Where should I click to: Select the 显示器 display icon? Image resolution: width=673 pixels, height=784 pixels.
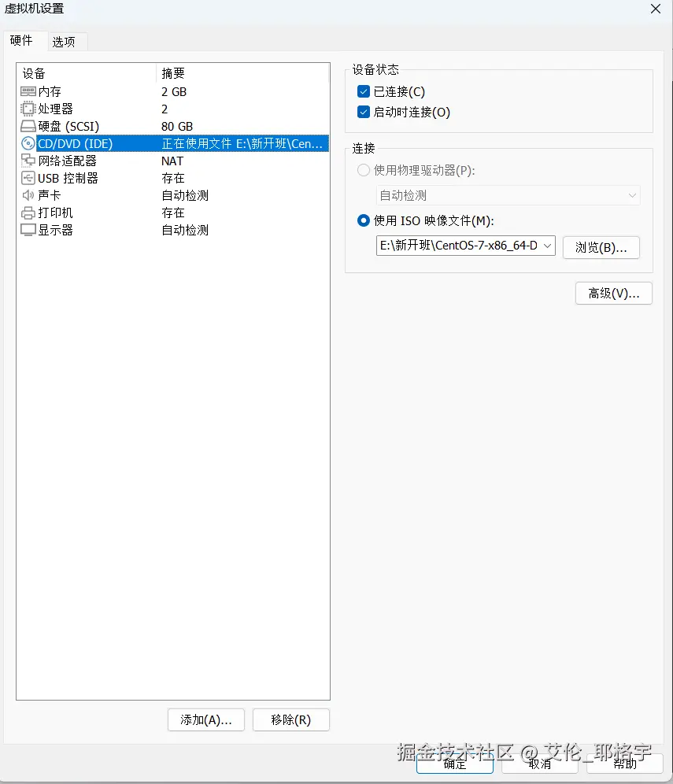point(28,230)
